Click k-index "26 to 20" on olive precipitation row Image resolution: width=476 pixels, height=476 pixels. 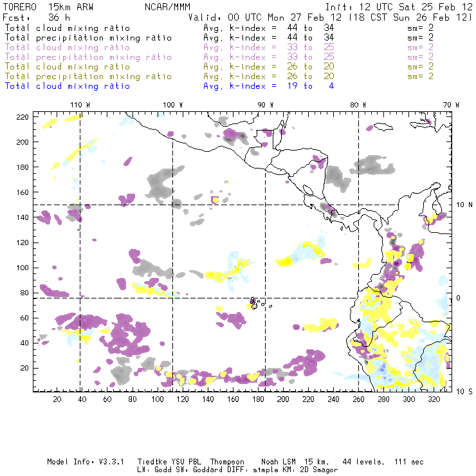[x=310, y=76]
